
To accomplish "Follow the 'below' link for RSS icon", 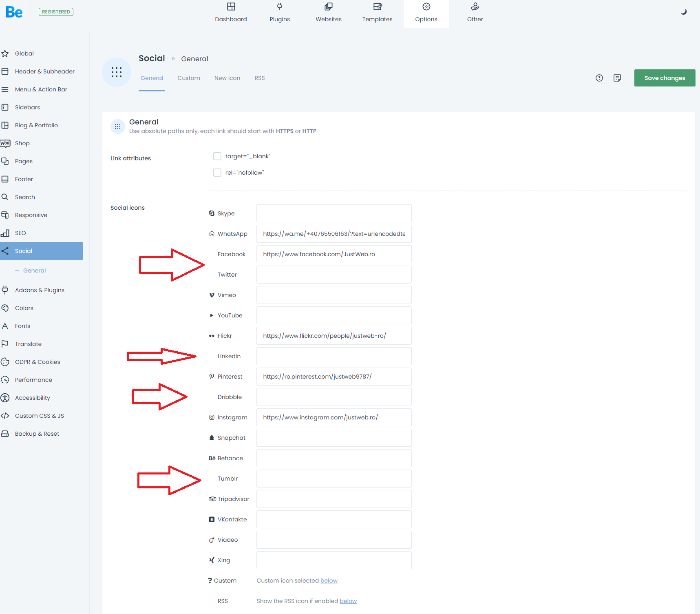I will pyautogui.click(x=348, y=601).
